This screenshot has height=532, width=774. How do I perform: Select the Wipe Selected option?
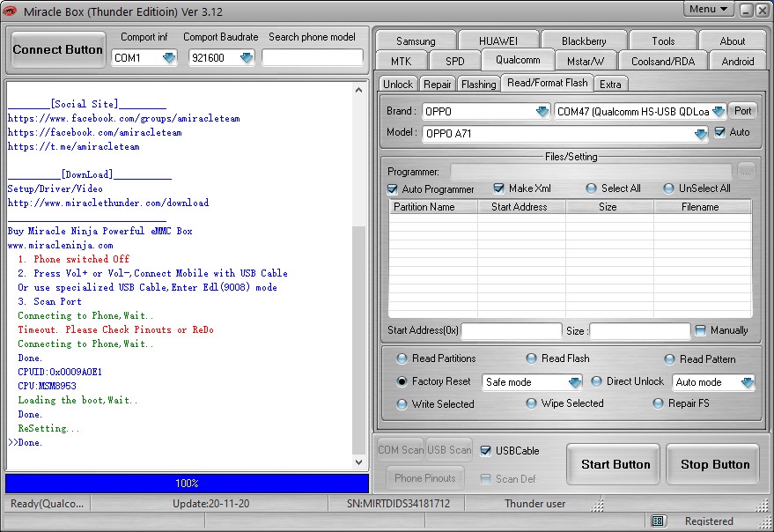[531, 403]
